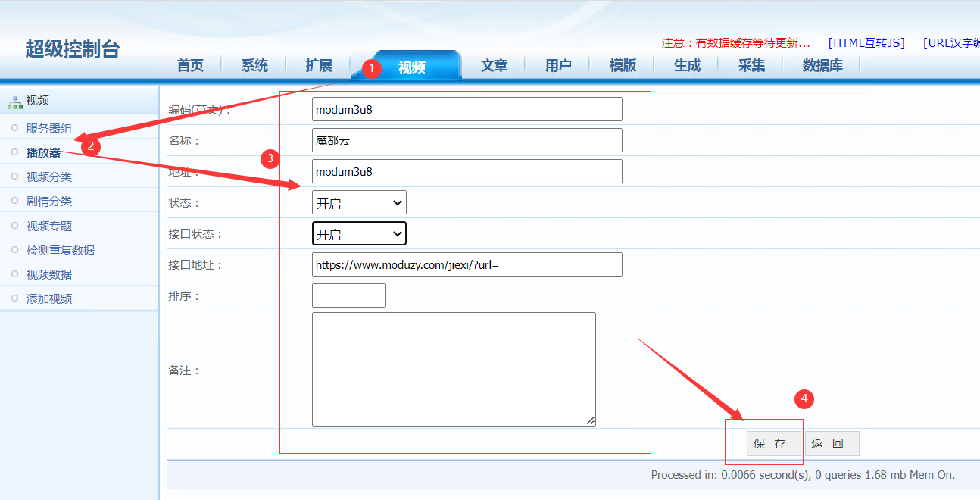Click the empty 排序 input box

coord(348,295)
